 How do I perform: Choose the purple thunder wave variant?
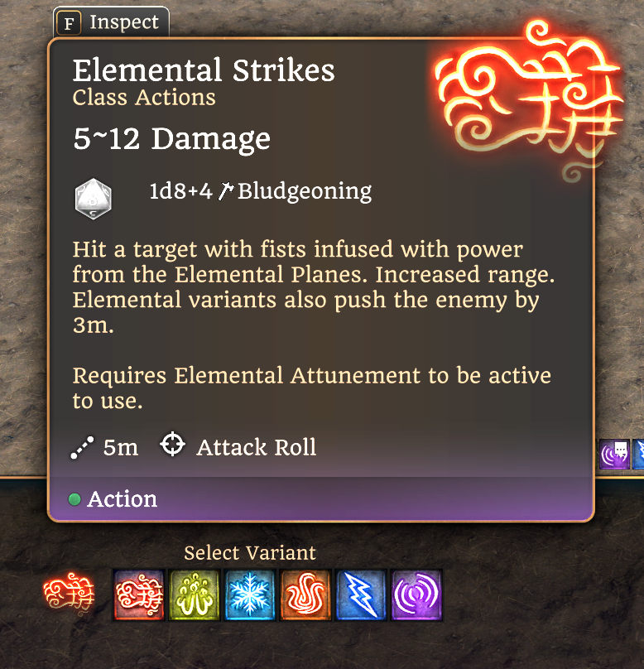click(416, 594)
